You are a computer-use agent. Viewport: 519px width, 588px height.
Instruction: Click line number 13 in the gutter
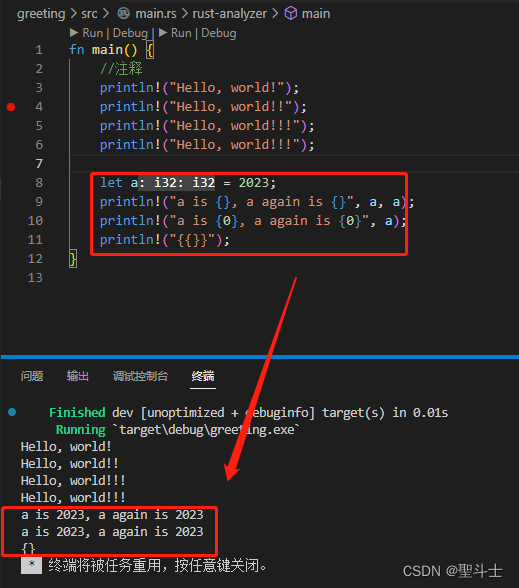click(x=35, y=278)
